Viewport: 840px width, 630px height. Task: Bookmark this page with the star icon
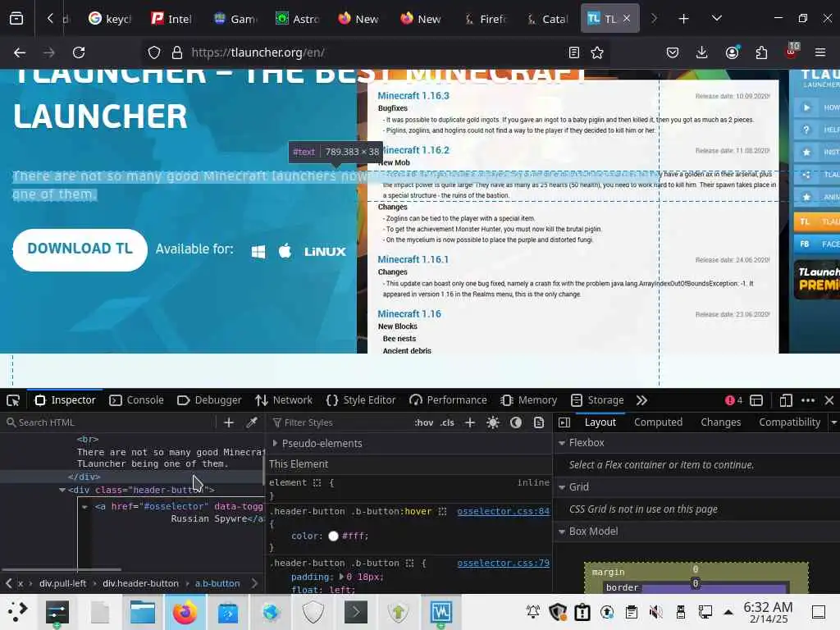tap(597, 52)
